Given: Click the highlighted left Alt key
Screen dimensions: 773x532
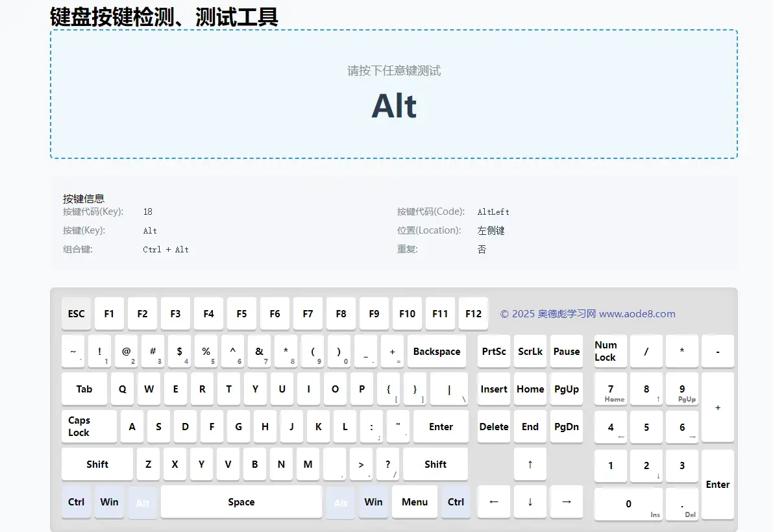Looking at the screenshot, I should (x=143, y=503).
